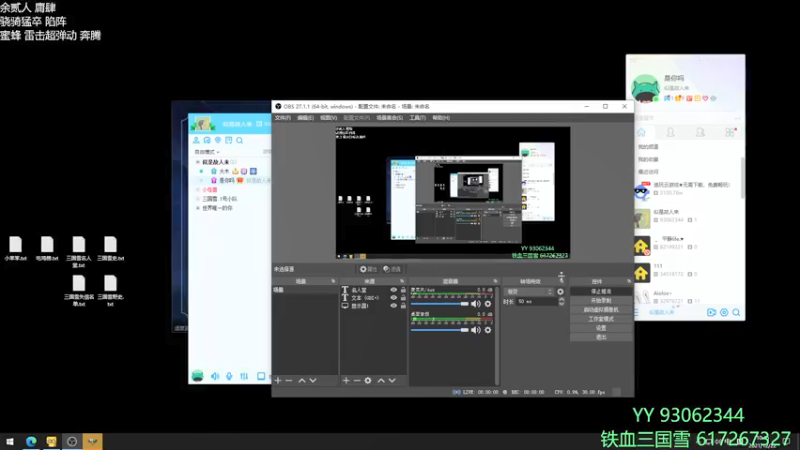The image size is (800, 450).
Task: Add a new scene with the plus icon
Action: [x=278, y=381]
